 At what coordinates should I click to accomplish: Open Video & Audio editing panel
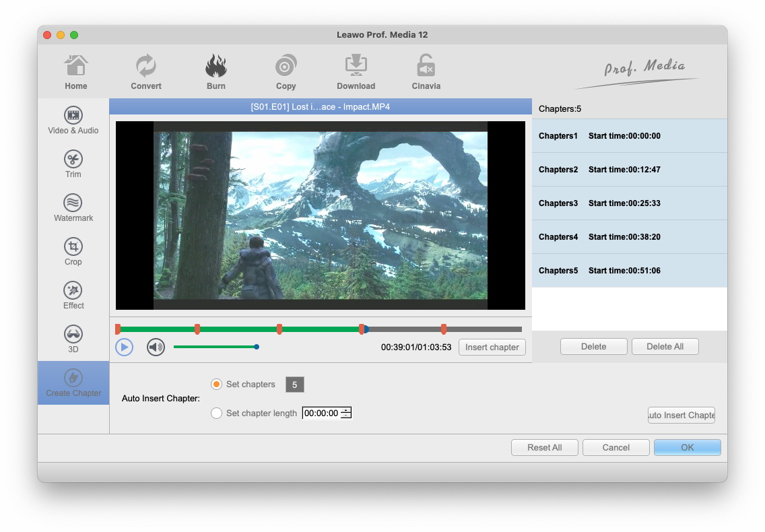(x=73, y=121)
